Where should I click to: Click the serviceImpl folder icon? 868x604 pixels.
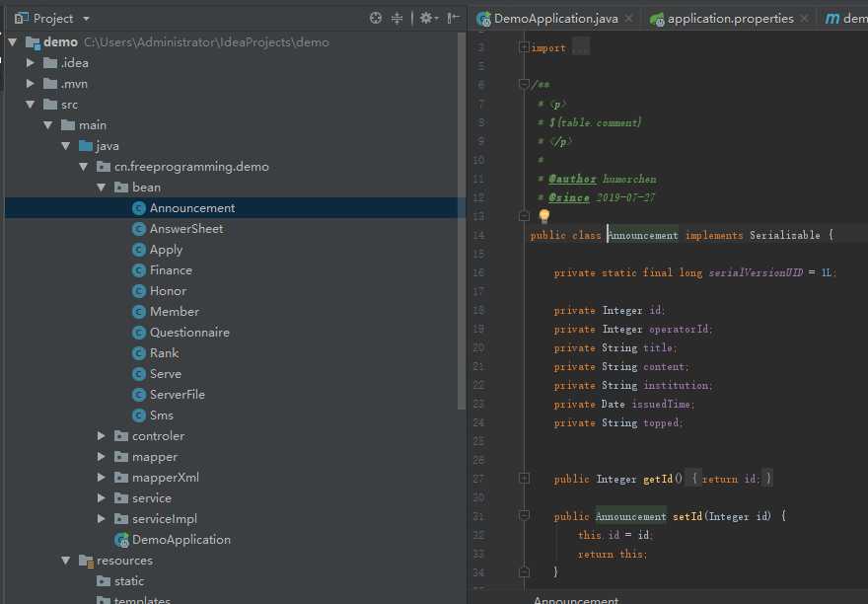point(121,519)
